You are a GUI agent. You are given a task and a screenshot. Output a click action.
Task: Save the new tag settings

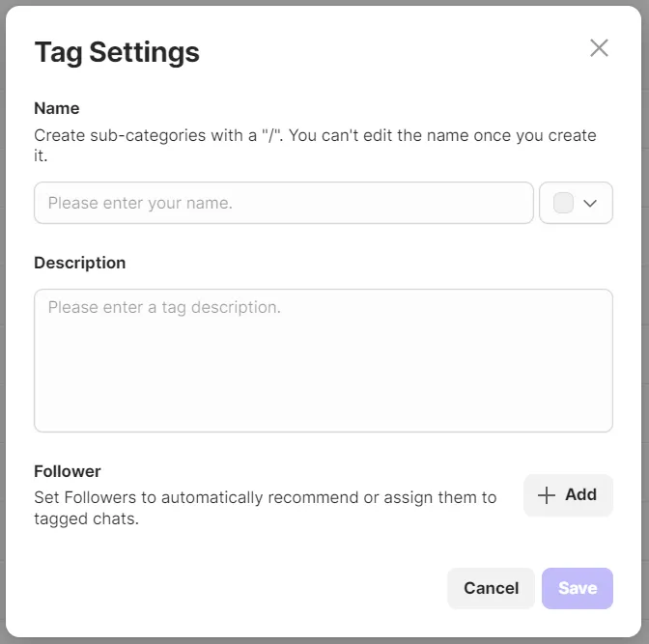[x=577, y=588]
